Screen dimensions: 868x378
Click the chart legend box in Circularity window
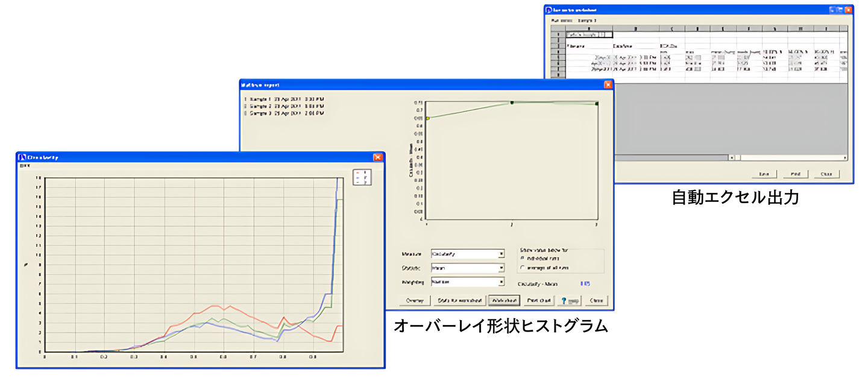(363, 177)
